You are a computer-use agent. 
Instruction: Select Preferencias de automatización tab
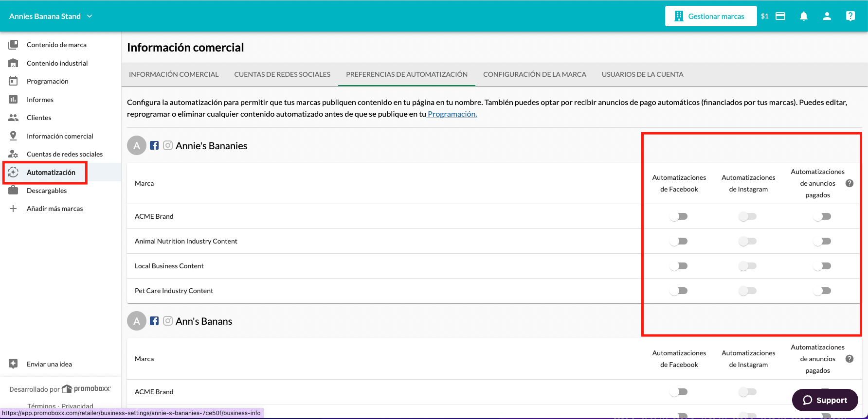click(407, 74)
